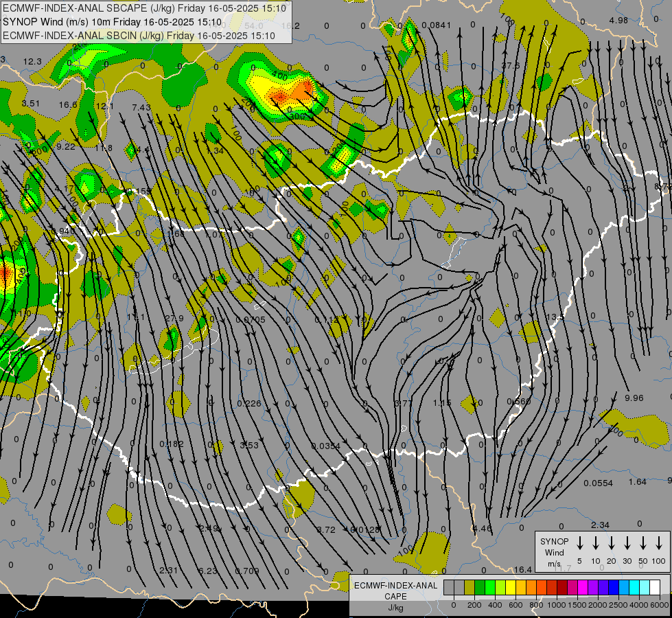This screenshot has height=618, width=672.
Task: Click the map value 0.709
Action: coord(247,571)
